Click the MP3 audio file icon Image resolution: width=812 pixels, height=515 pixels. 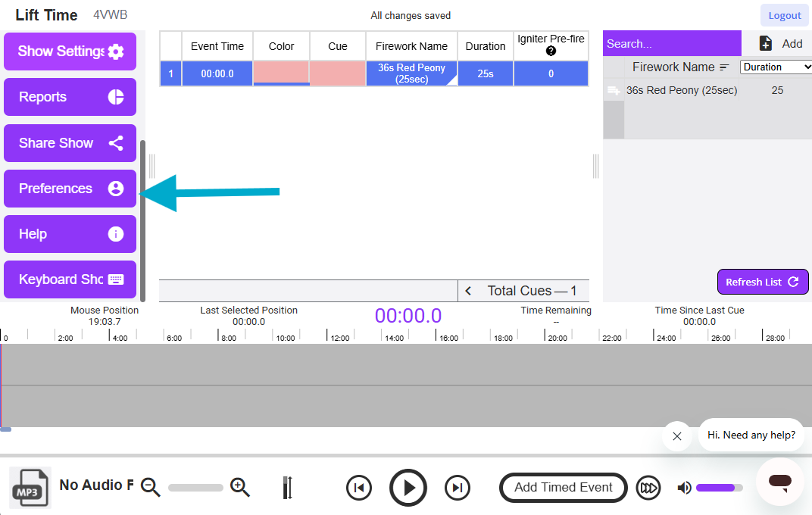pos(30,486)
